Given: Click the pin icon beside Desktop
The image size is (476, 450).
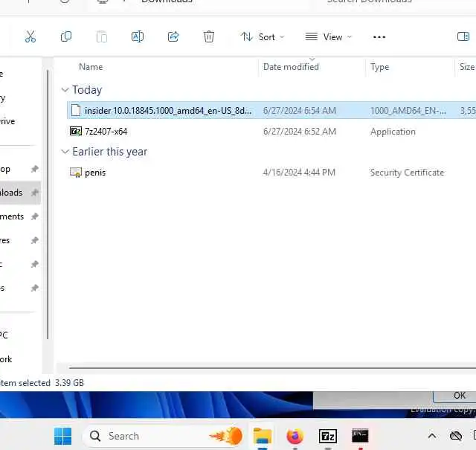Looking at the screenshot, I should tap(35, 169).
